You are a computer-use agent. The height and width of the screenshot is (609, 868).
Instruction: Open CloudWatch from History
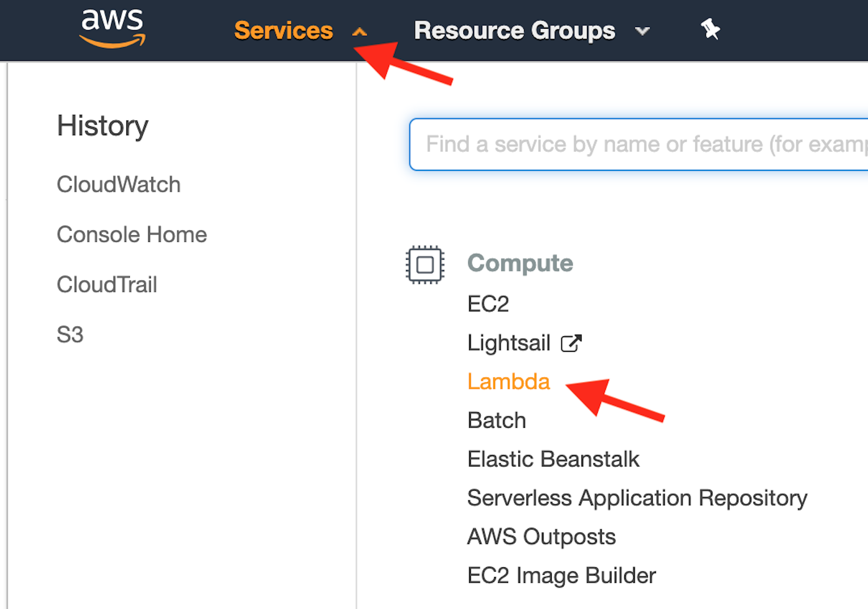coord(119,184)
